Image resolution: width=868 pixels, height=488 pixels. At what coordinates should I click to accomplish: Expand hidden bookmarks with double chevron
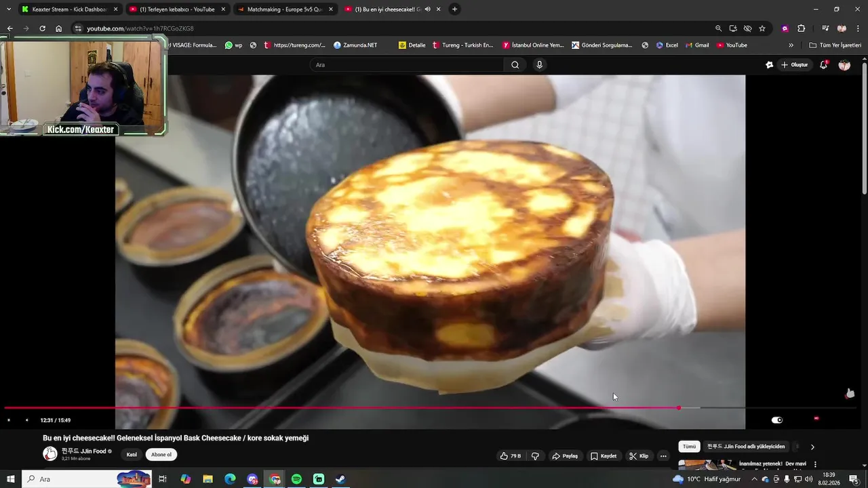791,45
